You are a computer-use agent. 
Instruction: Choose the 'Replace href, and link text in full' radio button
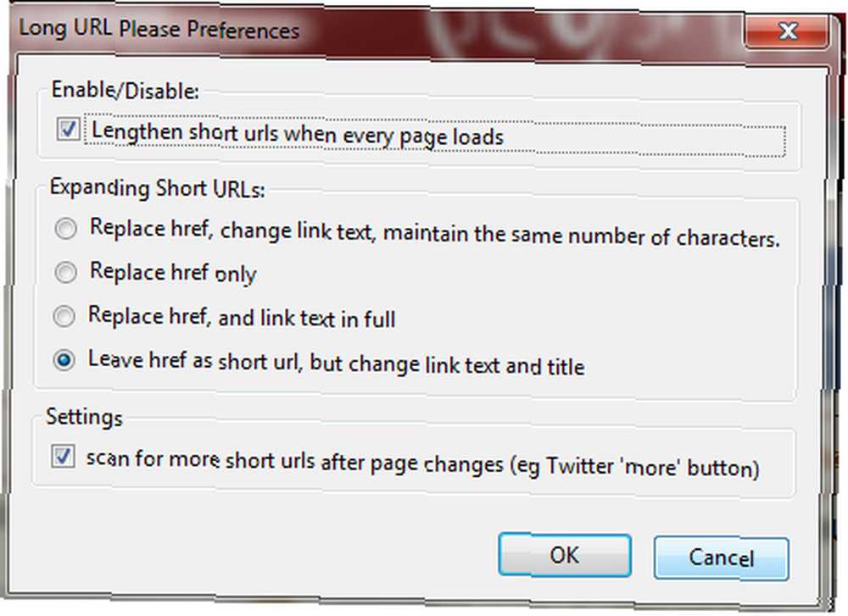click(64, 316)
